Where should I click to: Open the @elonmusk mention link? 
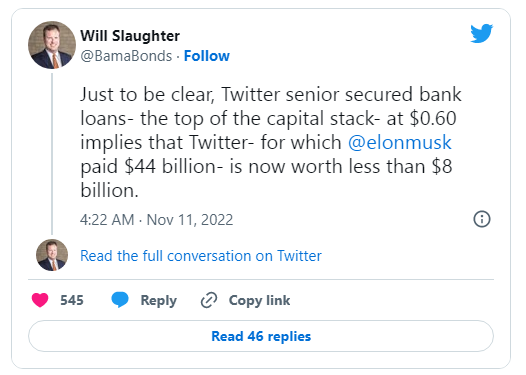(x=400, y=142)
